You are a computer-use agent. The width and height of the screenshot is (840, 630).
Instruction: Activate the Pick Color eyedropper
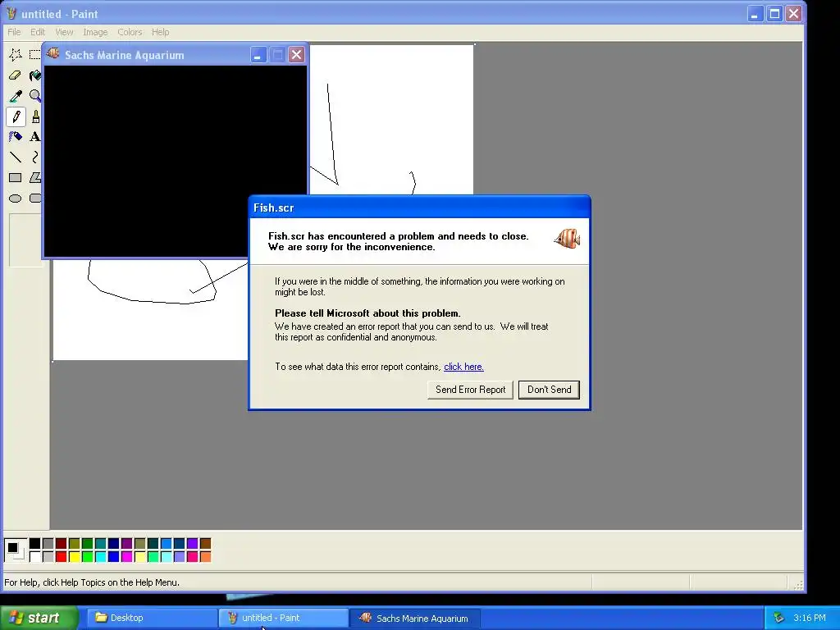15,96
